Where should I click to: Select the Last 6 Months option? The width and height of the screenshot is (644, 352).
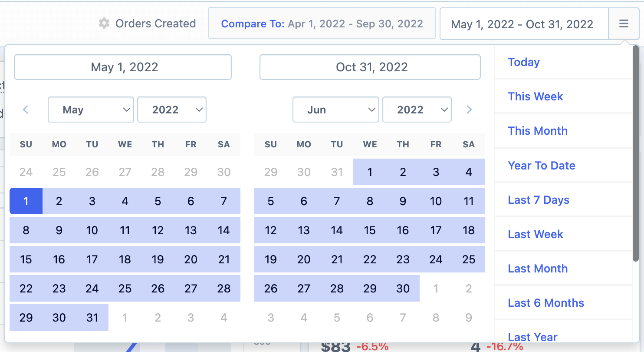point(545,303)
